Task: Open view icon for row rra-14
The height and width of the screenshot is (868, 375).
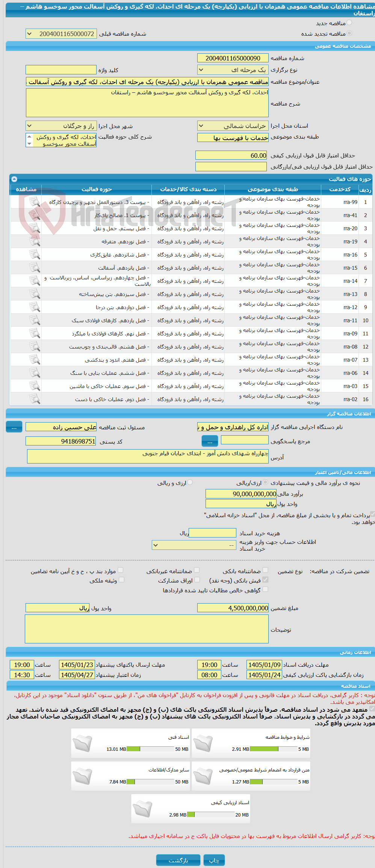Action: point(35,281)
